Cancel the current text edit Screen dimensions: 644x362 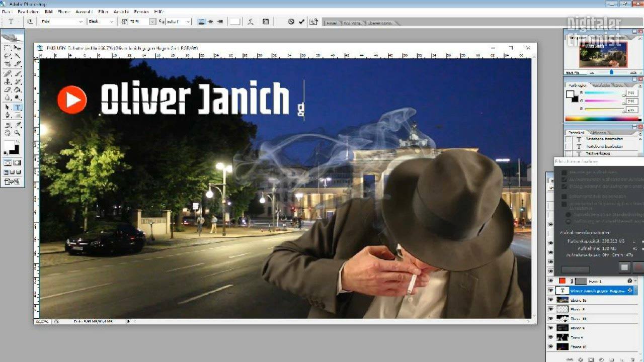[x=291, y=22]
